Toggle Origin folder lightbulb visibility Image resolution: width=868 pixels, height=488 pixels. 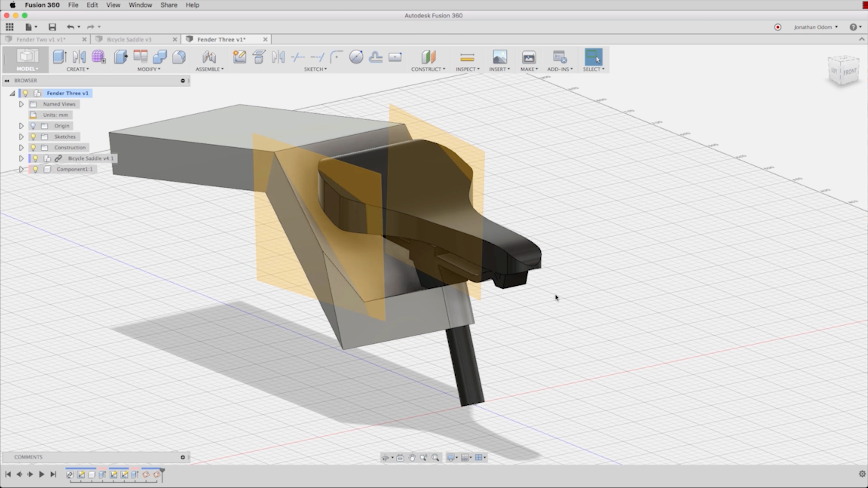(x=33, y=126)
